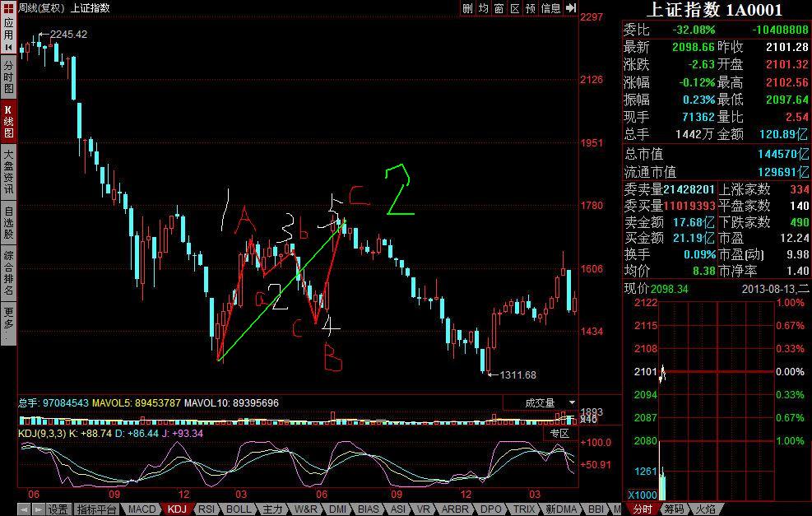Open the 分时图 view in sidebar
This screenshot has width=812, height=516.
coord(8,77)
